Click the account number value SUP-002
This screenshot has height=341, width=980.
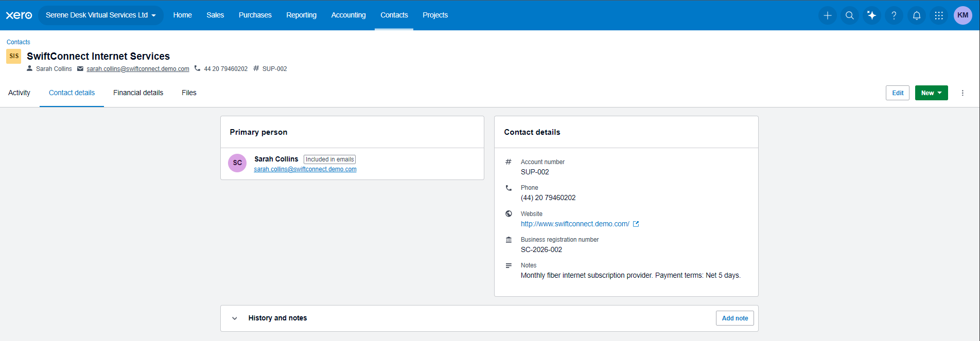click(x=535, y=172)
